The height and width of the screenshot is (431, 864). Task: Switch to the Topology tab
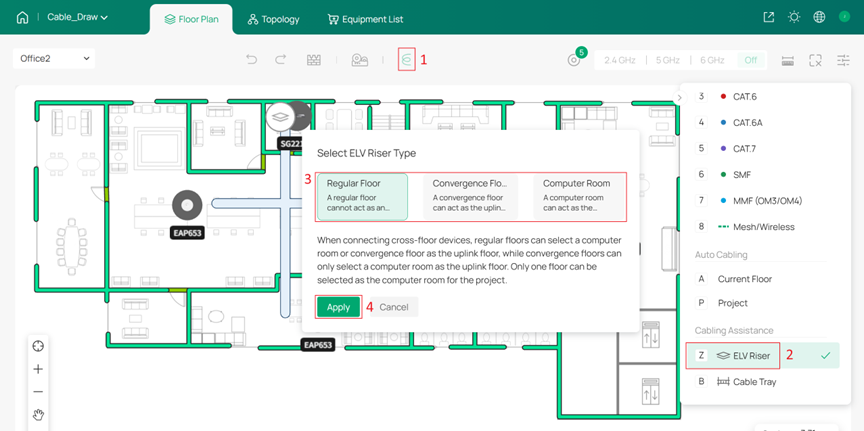tap(273, 19)
